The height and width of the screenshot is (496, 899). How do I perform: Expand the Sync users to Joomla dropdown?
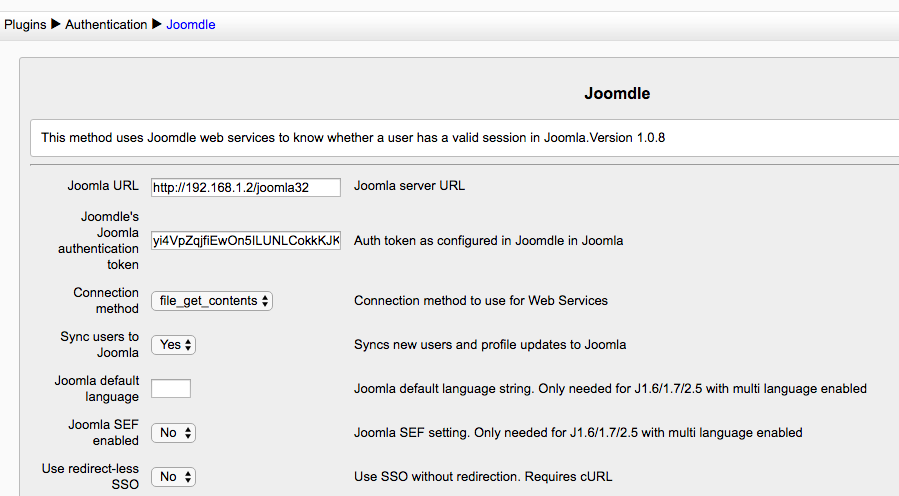click(x=173, y=345)
